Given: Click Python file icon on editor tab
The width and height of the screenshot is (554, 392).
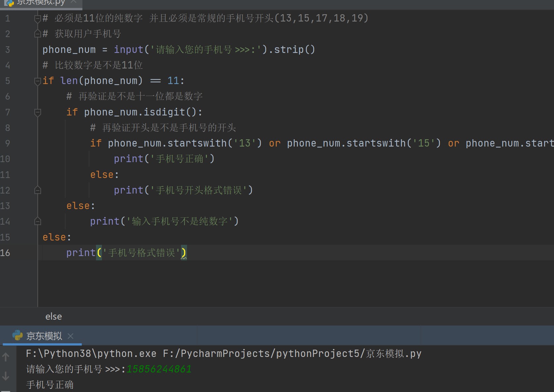Looking at the screenshot, I should tap(9, 3).
